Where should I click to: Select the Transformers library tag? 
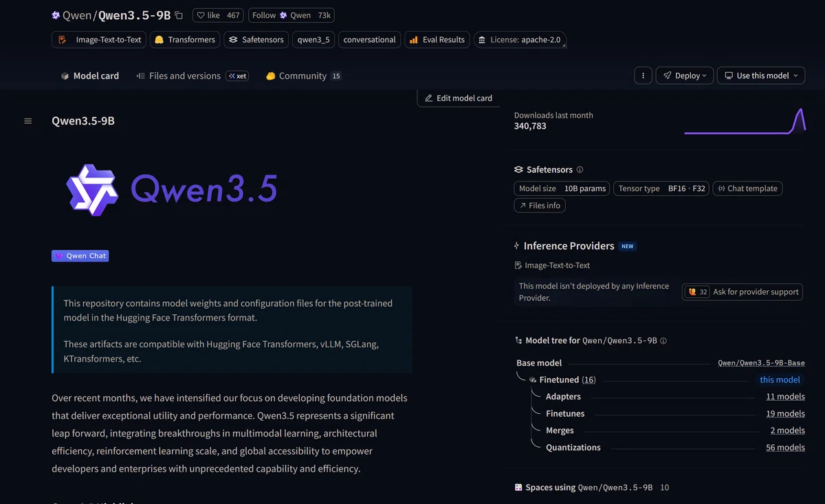[x=185, y=40]
